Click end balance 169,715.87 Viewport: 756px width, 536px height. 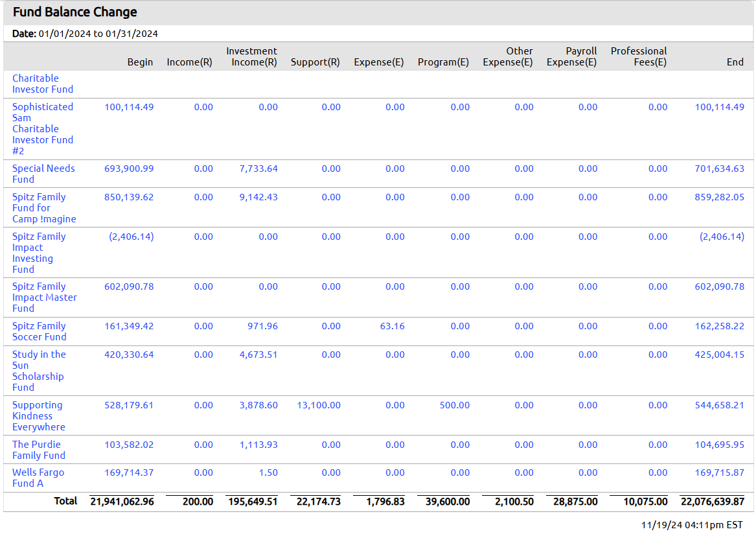[719, 472]
